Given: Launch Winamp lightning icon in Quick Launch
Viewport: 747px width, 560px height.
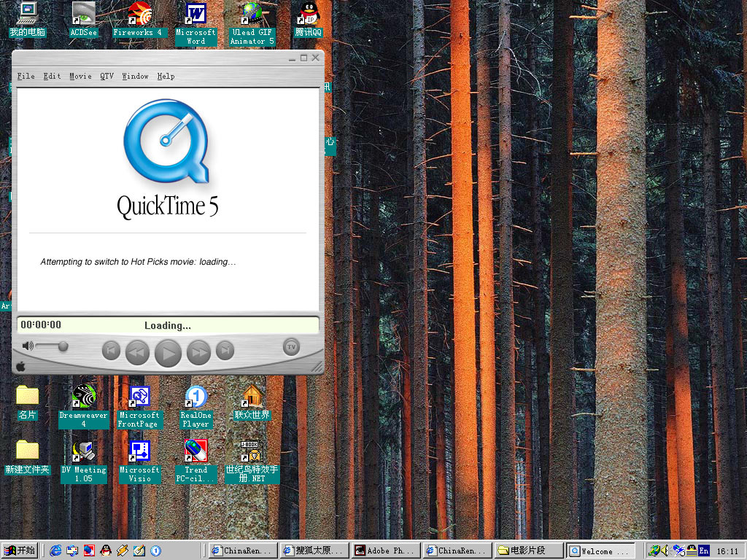Looking at the screenshot, I should [123, 551].
